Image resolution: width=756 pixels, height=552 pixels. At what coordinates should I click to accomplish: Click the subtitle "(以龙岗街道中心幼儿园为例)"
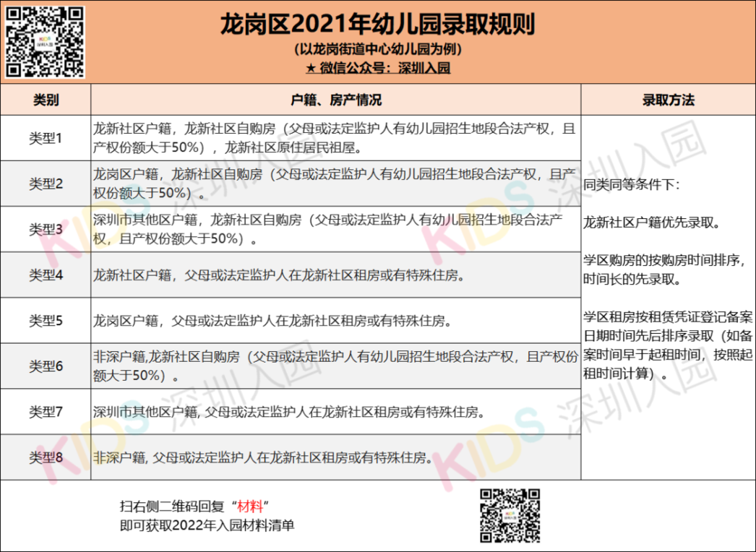pyautogui.click(x=377, y=49)
